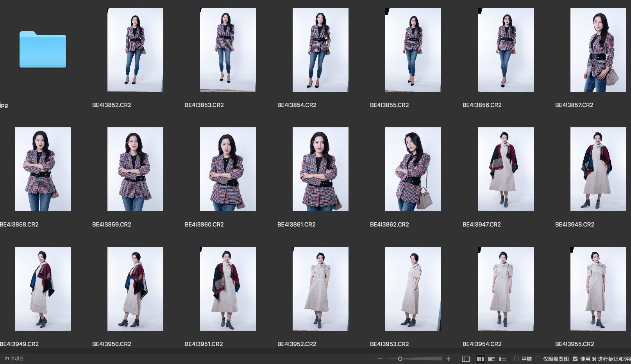Click the BE4I3950.CR2 file name label
This screenshot has height=364, width=631.
112,344
